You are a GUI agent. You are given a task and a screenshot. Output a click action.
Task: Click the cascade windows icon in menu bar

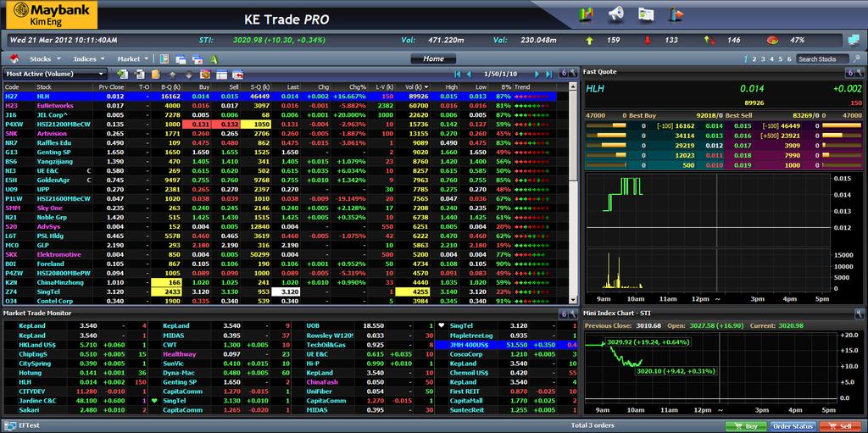[x=181, y=59]
